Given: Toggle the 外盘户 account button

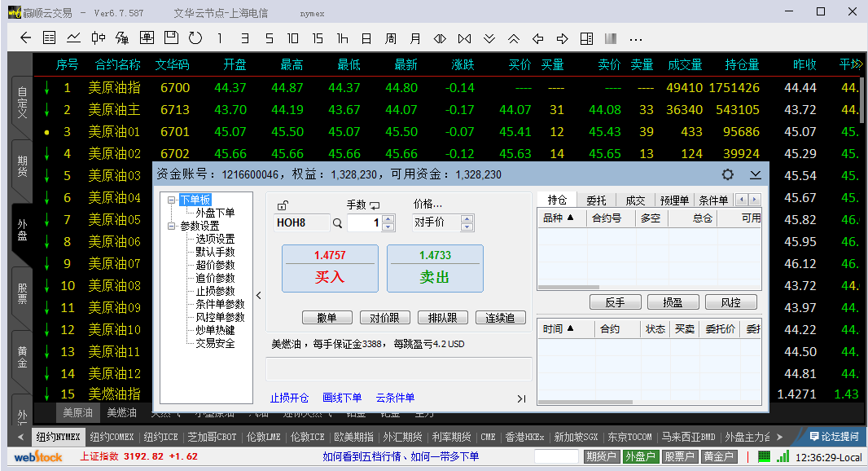Looking at the screenshot, I should [640, 457].
